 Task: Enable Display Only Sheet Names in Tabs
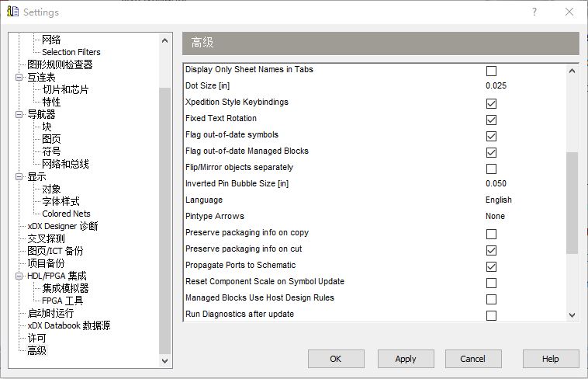pos(491,71)
